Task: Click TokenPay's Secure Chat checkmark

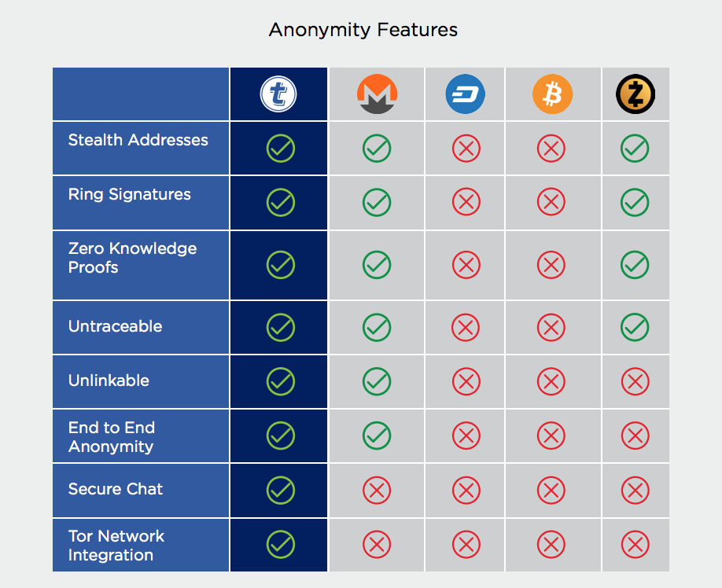Action: (x=280, y=491)
